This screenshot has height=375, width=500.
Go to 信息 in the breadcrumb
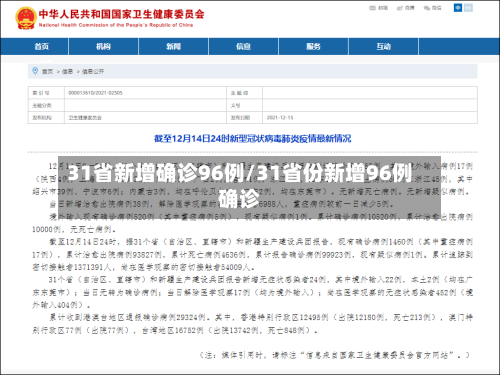pyautogui.click(x=67, y=71)
